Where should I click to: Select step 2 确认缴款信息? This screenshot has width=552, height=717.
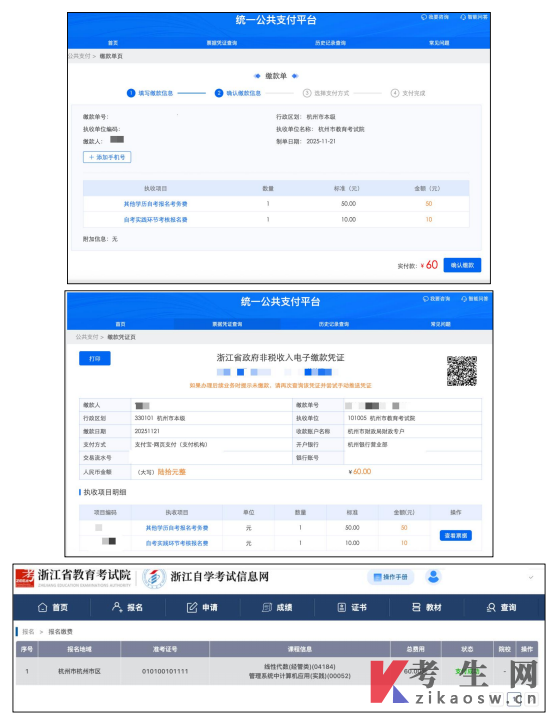(x=238, y=93)
